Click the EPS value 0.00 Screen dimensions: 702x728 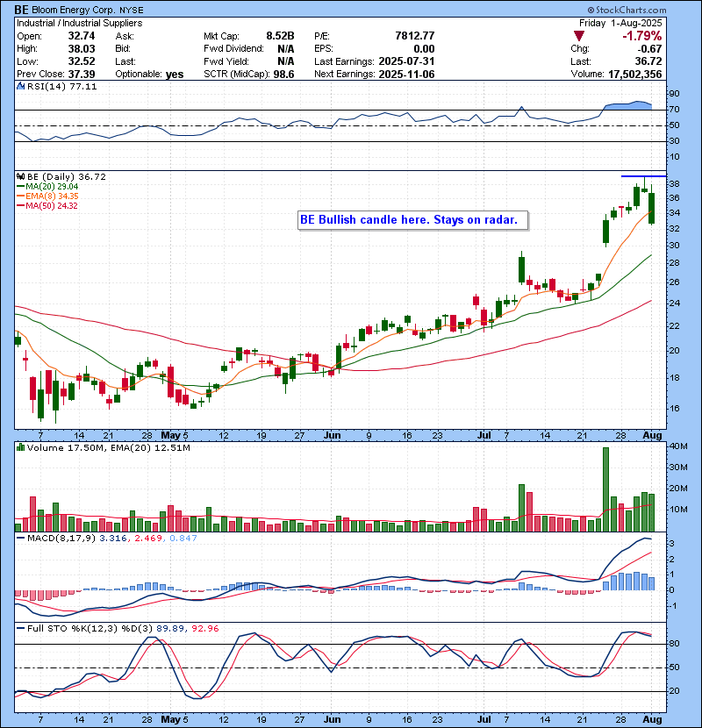(x=424, y=49)
